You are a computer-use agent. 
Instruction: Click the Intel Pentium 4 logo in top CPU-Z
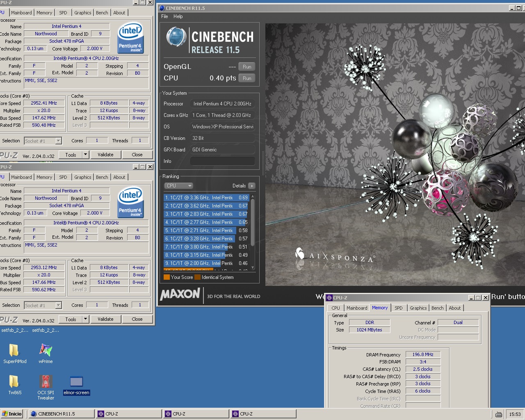[x=130, y=38]
